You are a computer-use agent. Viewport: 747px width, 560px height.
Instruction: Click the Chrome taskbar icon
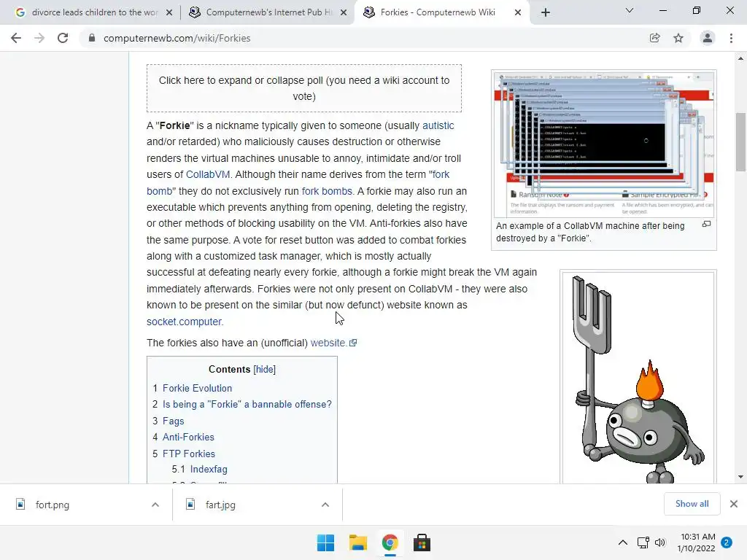tap(390, 542)
